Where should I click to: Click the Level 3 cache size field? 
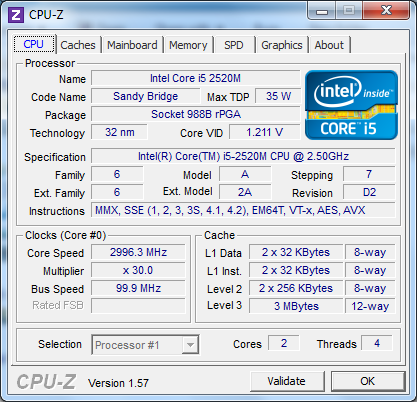coord(296,306)
